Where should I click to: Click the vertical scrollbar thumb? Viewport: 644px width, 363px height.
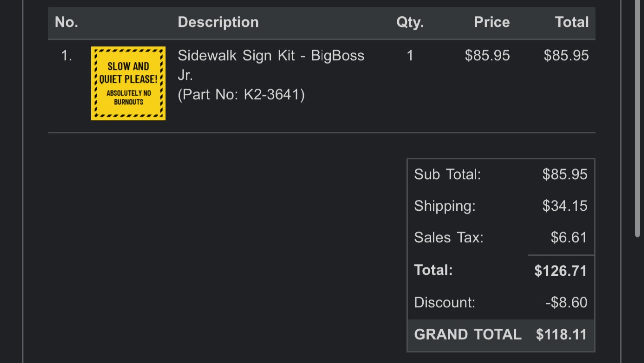tap(637, 119)
